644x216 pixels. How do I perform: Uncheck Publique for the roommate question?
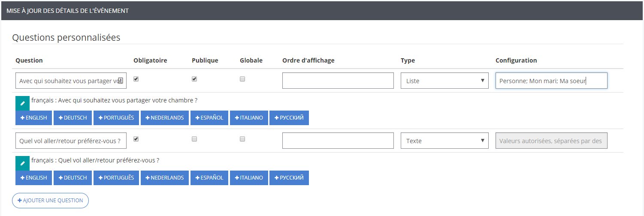coord(194,79)
